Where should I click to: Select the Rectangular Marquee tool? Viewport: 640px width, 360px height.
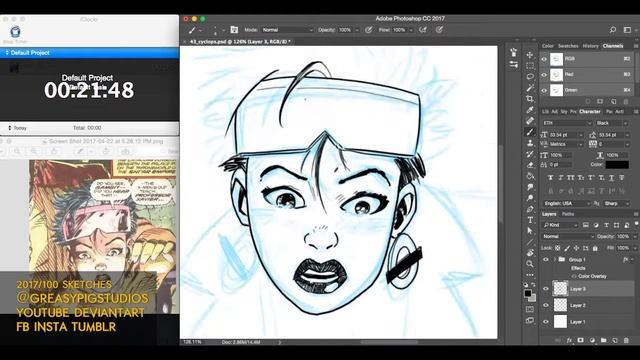point(530,66)
